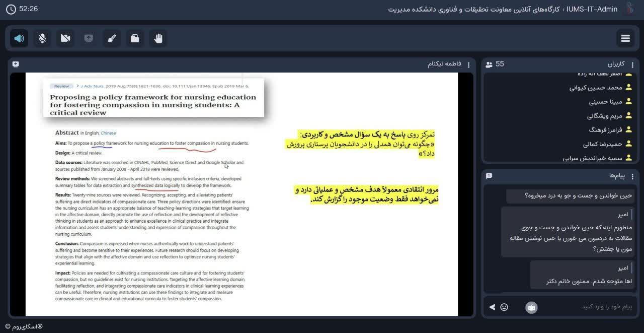Image resolution: width=644 pixels, height=333 pixels.
Task: Open the presenter panel options menu
Action: coord(468,64)
